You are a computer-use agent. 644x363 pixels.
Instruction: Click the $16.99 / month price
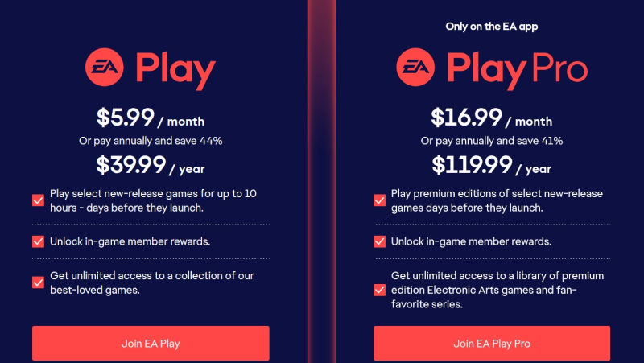pos(491,118)
